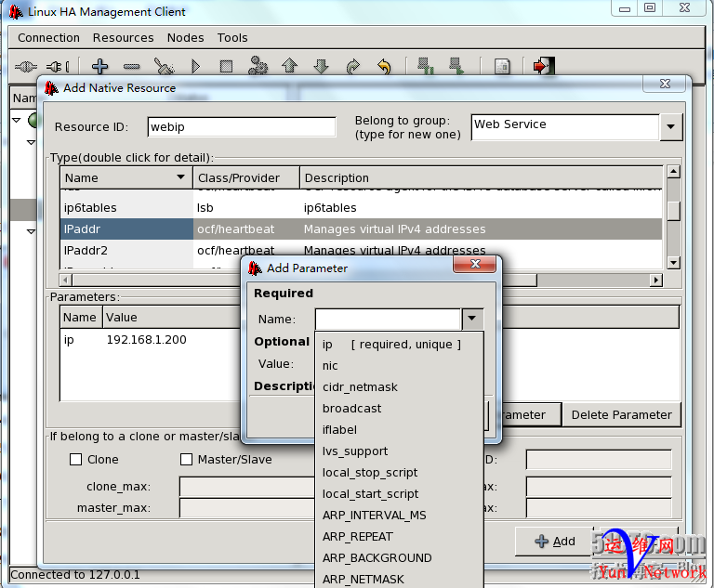
Task: Click the Resource ID input field
Action: point(242,127)
